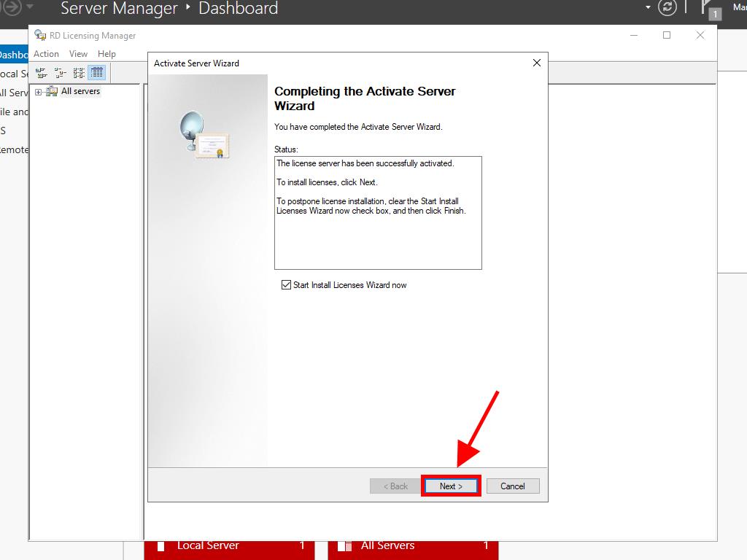
Task: Close the Activate Server Wizard dialog
Action: 537,63
